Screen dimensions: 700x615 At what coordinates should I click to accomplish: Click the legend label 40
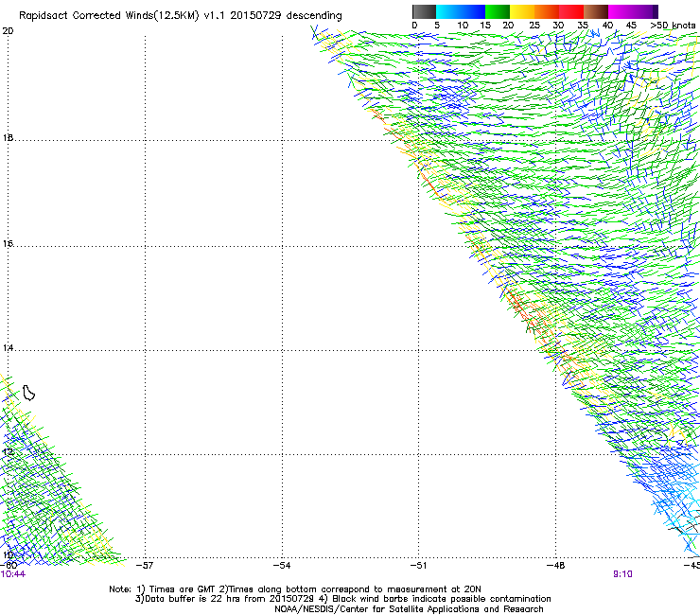pos(607,26)
